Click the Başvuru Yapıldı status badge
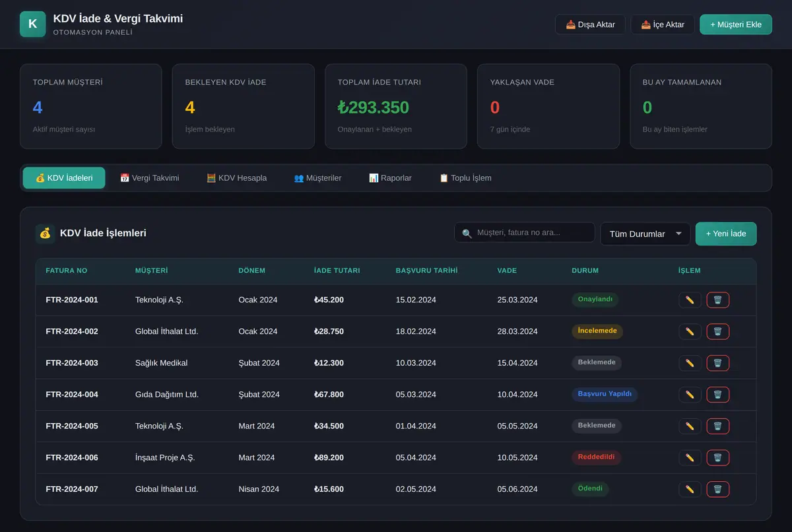792x532 pixels. (x=605, y=394)
